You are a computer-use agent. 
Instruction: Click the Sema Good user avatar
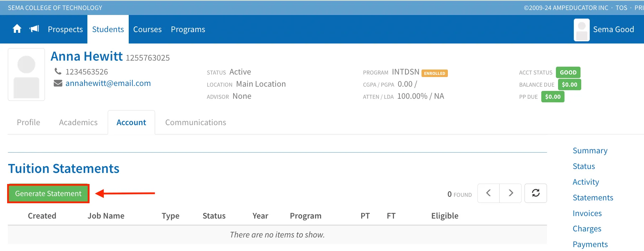[x=582, y=30]
